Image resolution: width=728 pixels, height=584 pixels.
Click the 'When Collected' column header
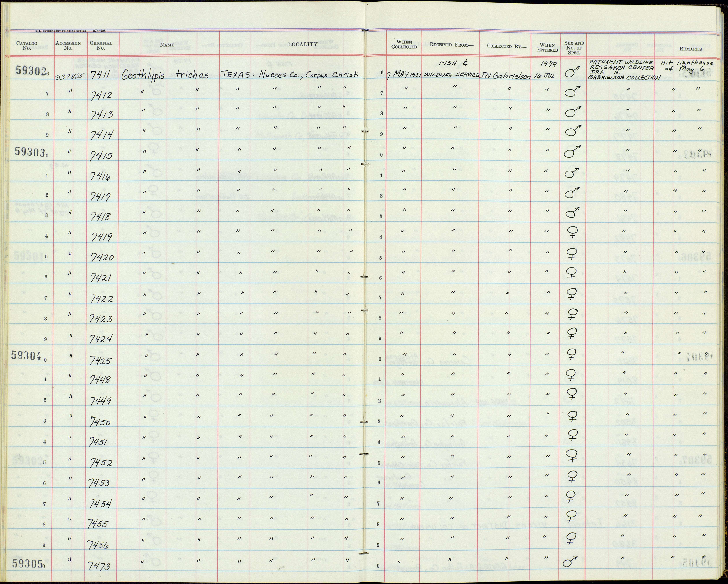pos(404,45)
